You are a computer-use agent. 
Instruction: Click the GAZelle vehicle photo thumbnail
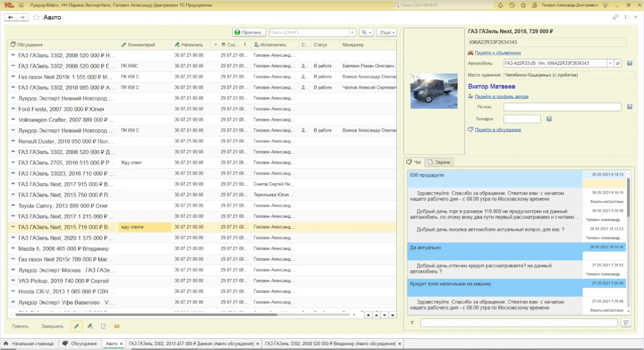(434, 91)
